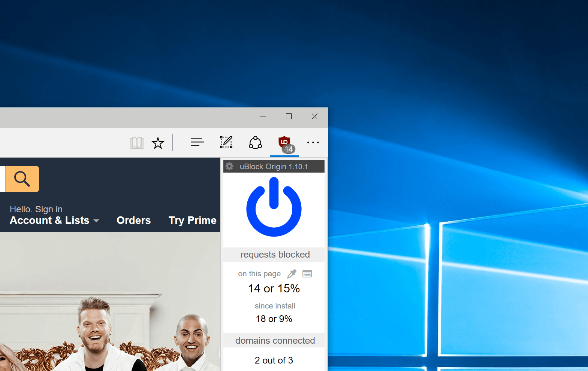
Task: Open Edge reading view book icon
Action: [137, 143]
